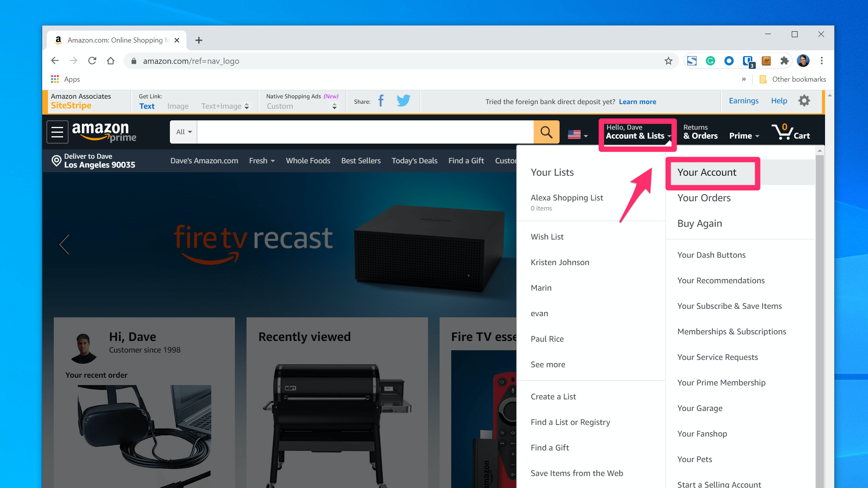Open Chrome extensions puzzle icon
The image size is (868, 488).
(x=784, y=61)
